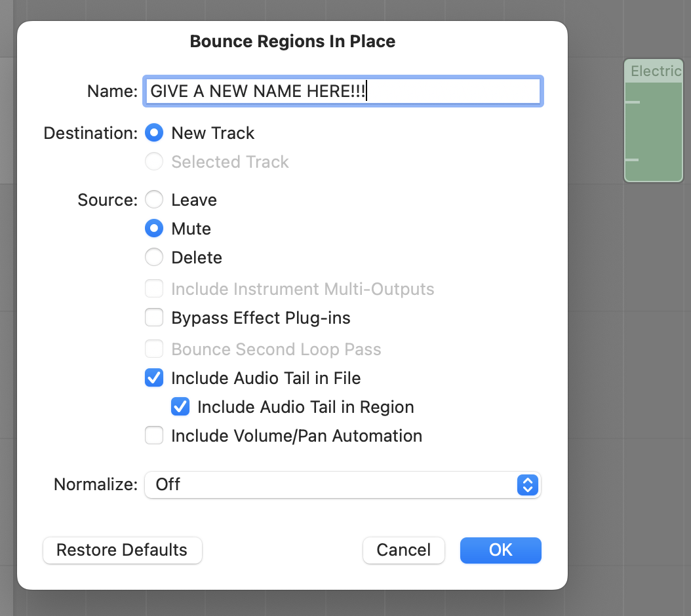
Task: Disable Include Audio Tail in Region
Action: click(x=180, y=407)
